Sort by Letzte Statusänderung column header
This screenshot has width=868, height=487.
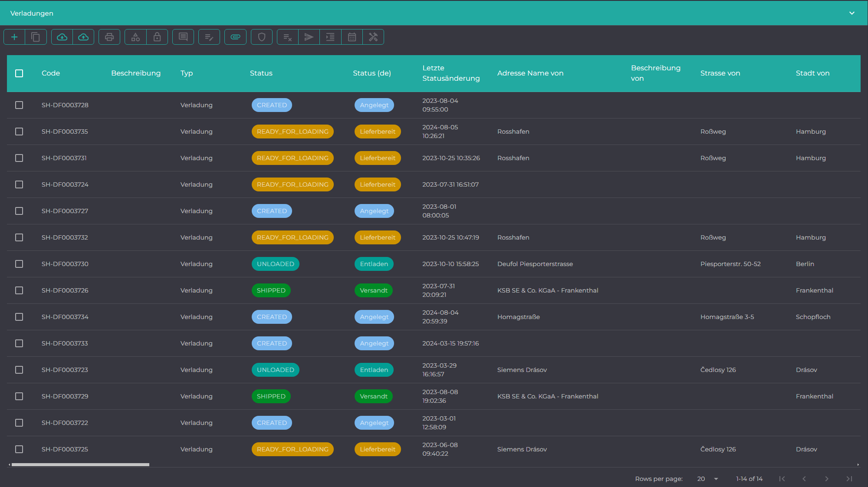tap(451, 73)
